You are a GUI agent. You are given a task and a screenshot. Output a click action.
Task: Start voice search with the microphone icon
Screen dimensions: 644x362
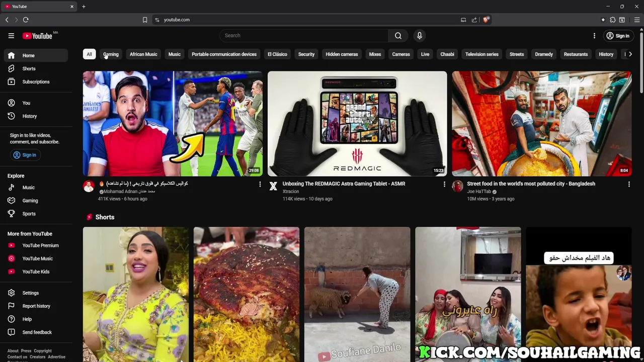pos(420,36)
